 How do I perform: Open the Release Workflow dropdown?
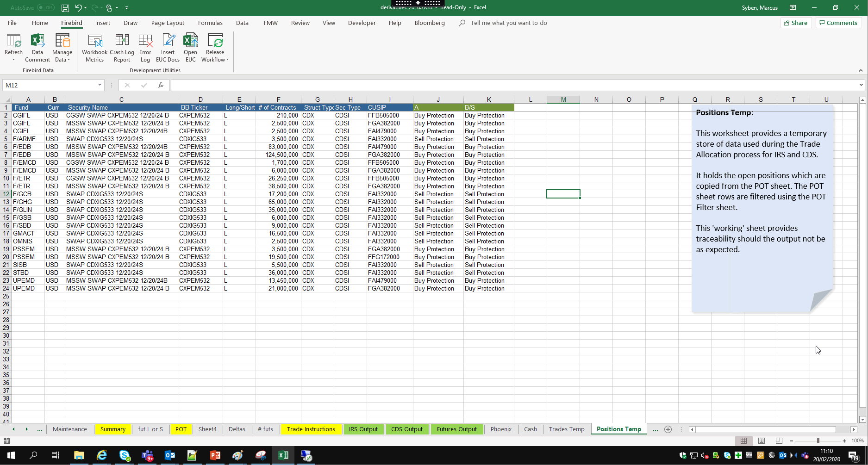click(x=215, y=47)
